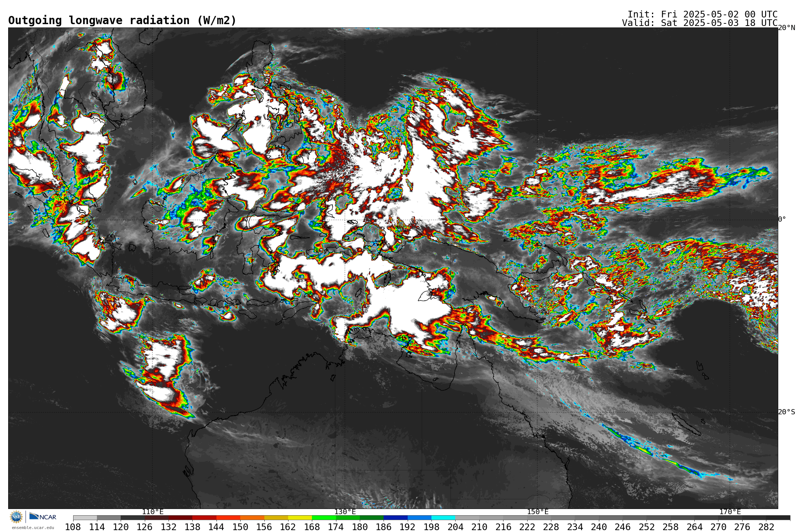This screenshot has width=802, height=532.
Task: Click the colorbar value 168
Action: pos(312,527)
